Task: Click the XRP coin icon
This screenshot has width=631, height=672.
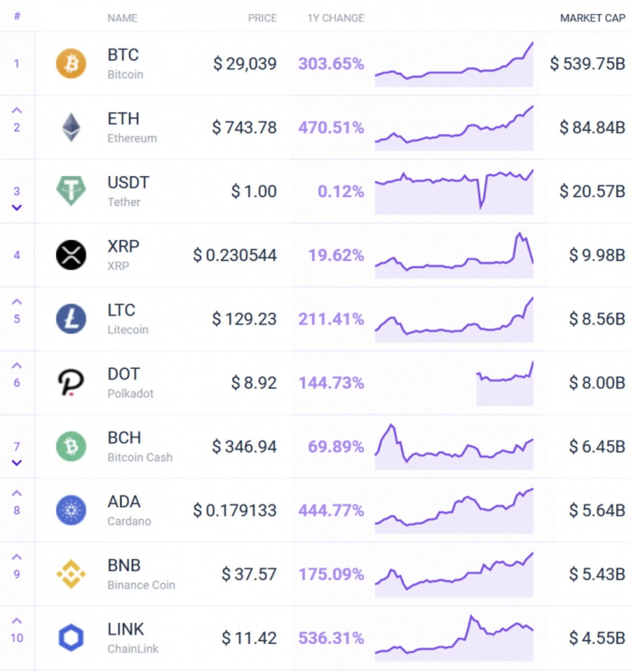Action: click(71, 255)
